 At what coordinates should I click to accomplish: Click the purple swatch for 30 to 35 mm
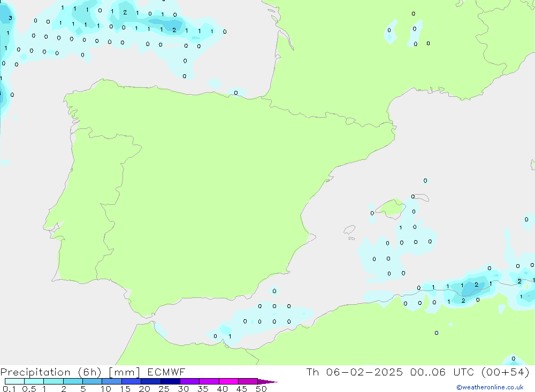click(190, 381)
